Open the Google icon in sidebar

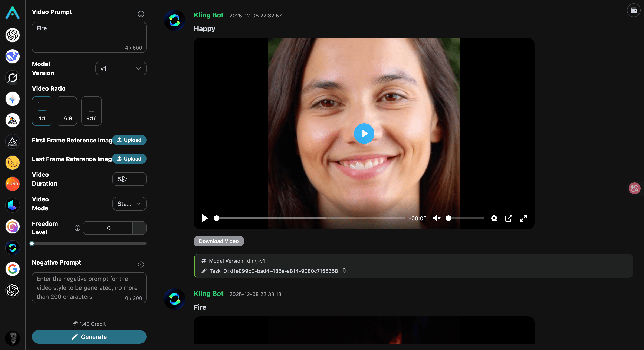(x=13, y=269)
